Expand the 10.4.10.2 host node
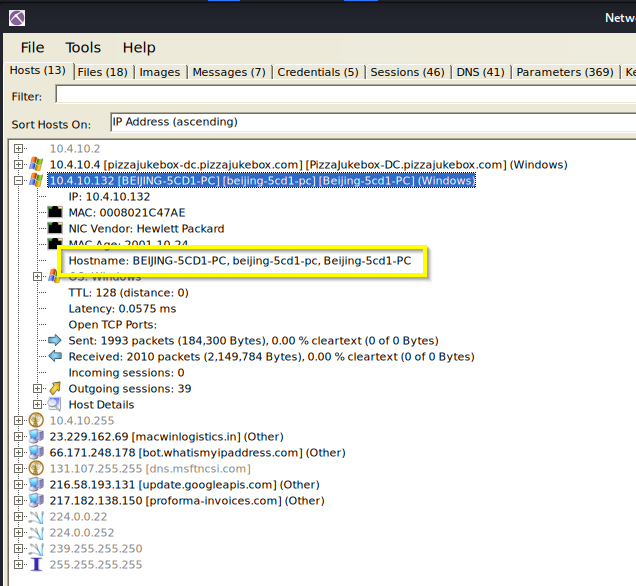Image resolution: width=636 pixels, height=586 pixels. click(19, 149)
